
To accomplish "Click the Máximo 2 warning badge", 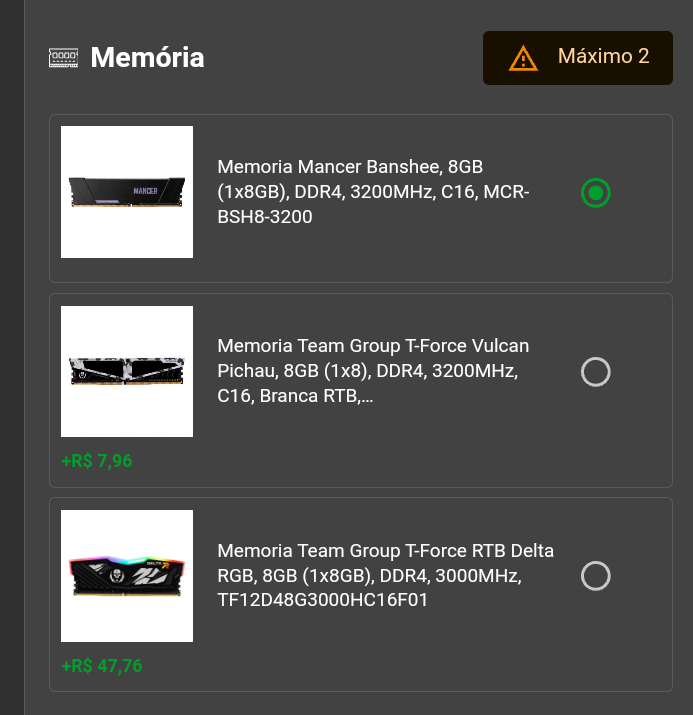I will pyautogui.click(x=578, y=58).
